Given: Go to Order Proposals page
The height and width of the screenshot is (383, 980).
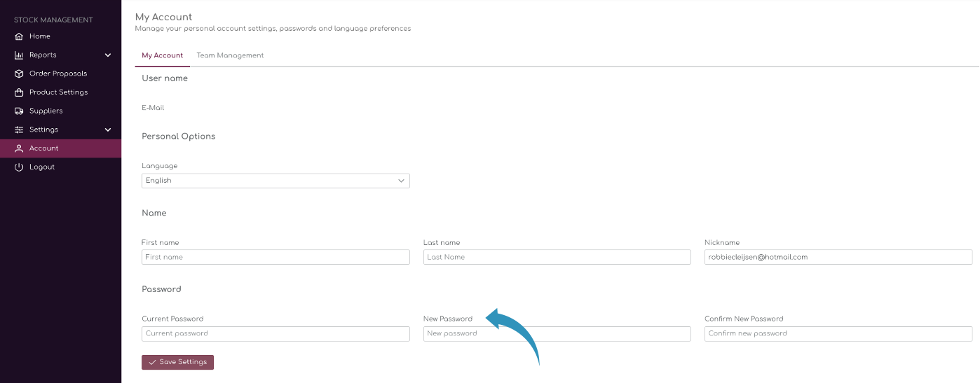Looking at the screenshot, I should (x=58, y=74).
